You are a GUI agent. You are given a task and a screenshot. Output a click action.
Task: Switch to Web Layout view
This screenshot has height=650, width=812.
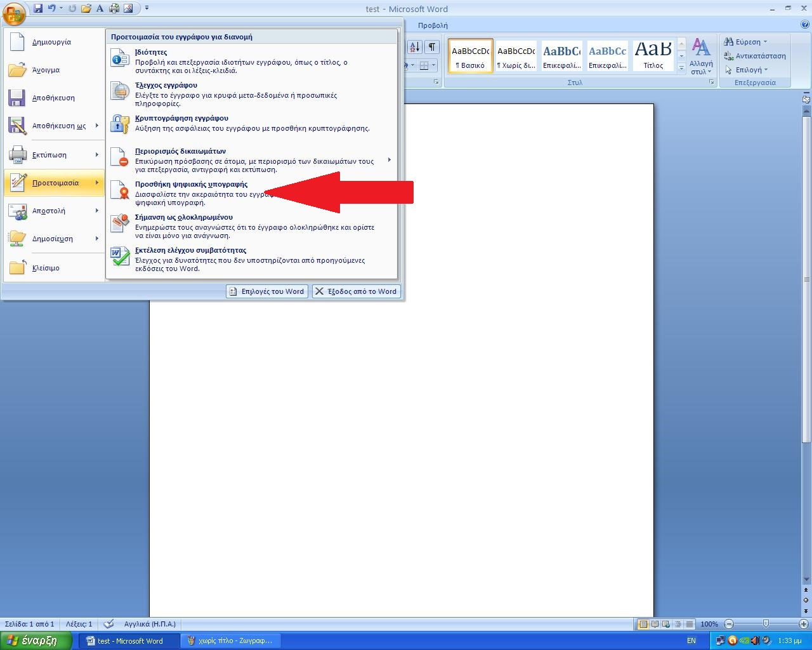[x=666, y=624]
